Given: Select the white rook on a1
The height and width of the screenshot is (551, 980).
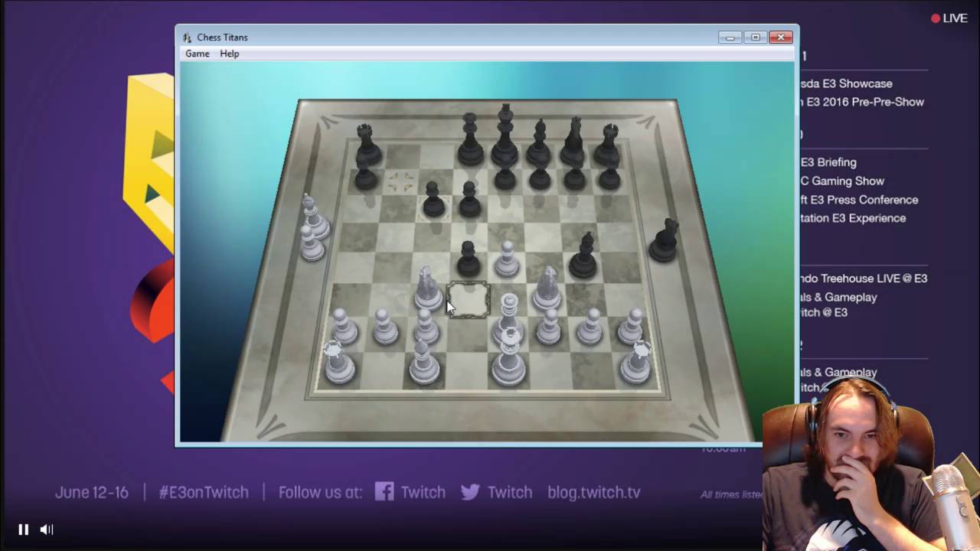Looking at the screenshot, I should pos(338,362).
